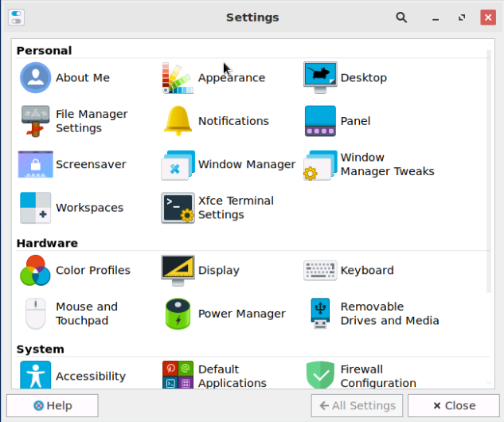The width and height of the screenshot is (504, 422).
Task: Click the Settings app icon in titlebar
Action: coord(17,18)
